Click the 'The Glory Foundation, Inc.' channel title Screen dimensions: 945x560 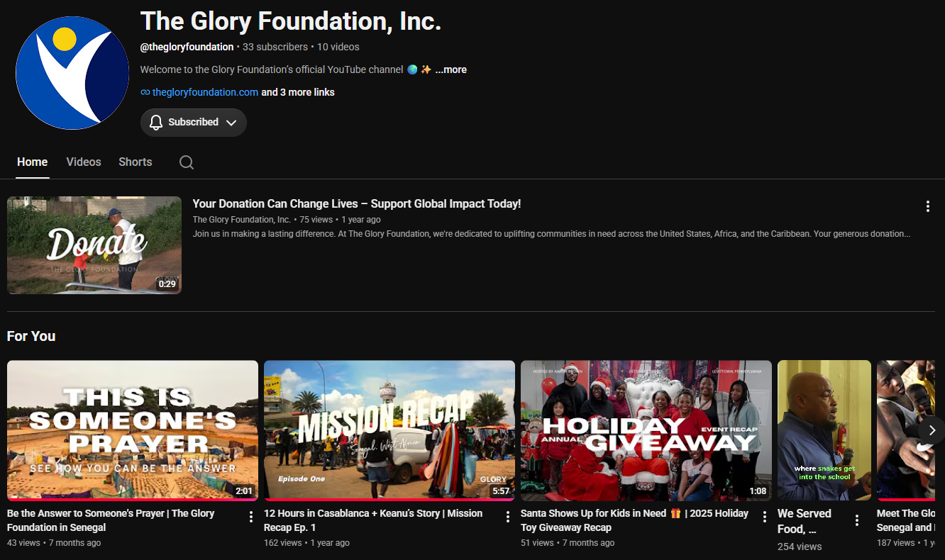coord(291,21)
